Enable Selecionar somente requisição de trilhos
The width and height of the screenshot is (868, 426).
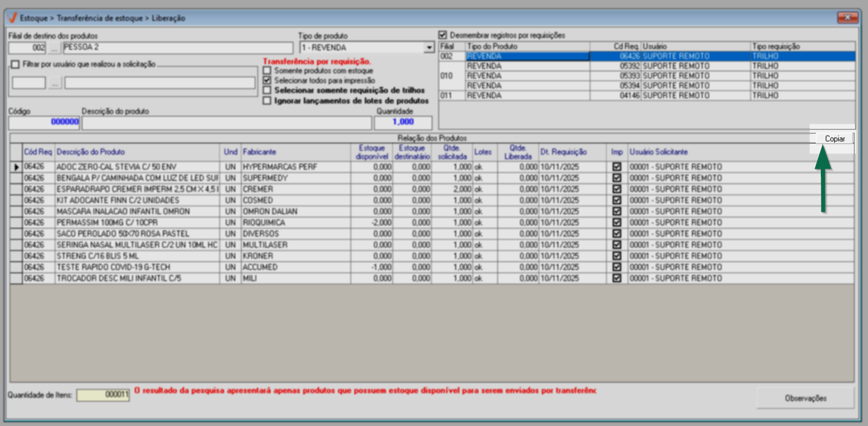(267, 91)
